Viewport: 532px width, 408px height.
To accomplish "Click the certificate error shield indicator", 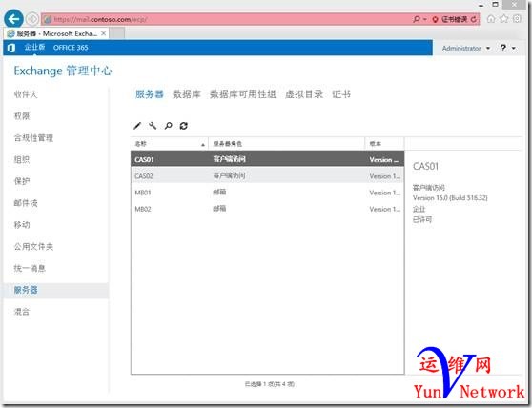I will click(x=435, y=20).
